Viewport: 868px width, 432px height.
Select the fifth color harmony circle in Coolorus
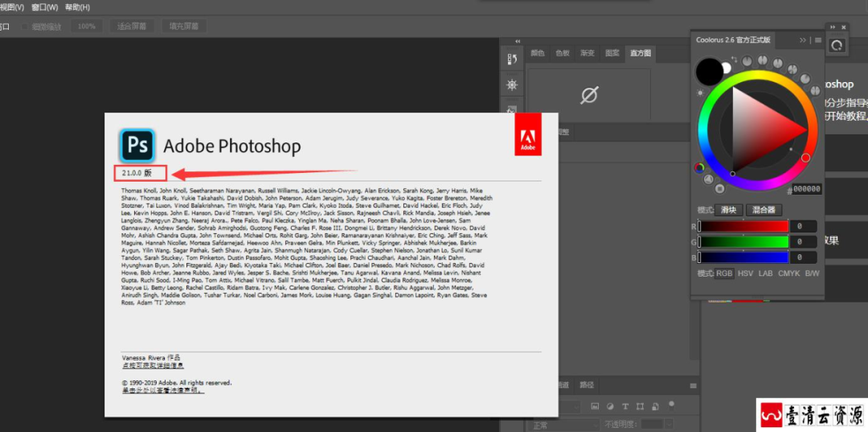point(805,79)
